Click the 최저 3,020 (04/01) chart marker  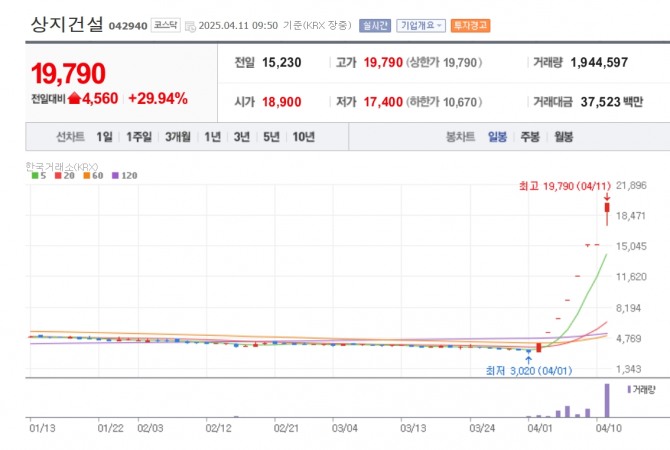[x=529, y=371]
